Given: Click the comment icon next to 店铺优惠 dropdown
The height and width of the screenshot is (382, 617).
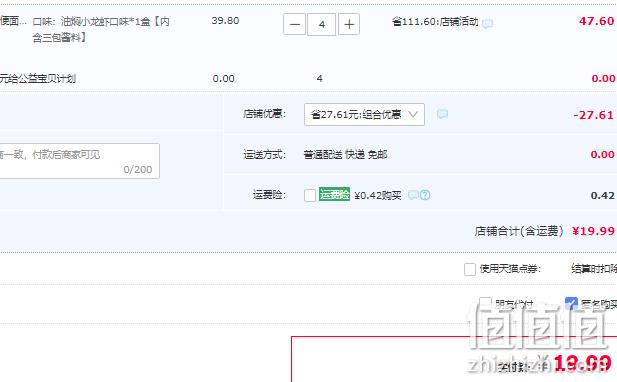Looking at the screenshot, I should click(x=442, y=114).
